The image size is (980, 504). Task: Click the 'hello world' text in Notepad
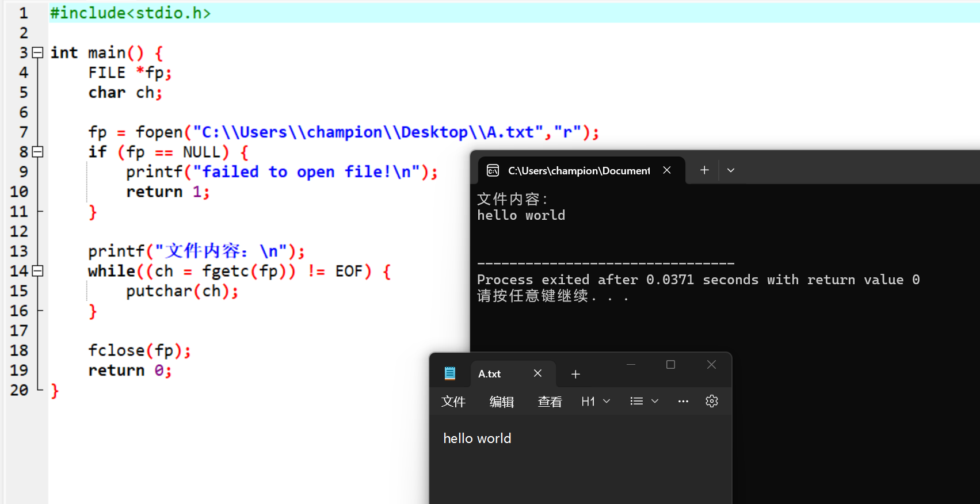tap(477, 438)
